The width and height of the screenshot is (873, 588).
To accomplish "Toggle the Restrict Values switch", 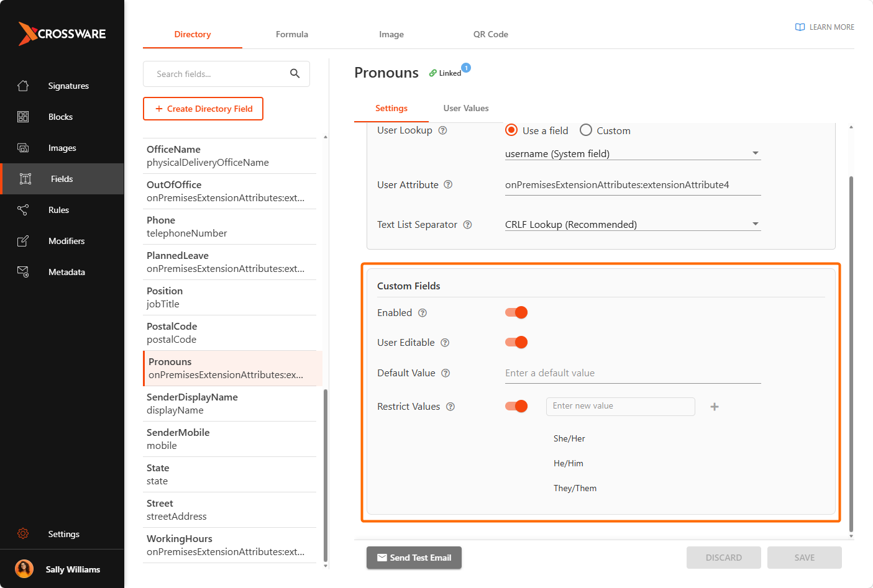I will tap(516, 406).
